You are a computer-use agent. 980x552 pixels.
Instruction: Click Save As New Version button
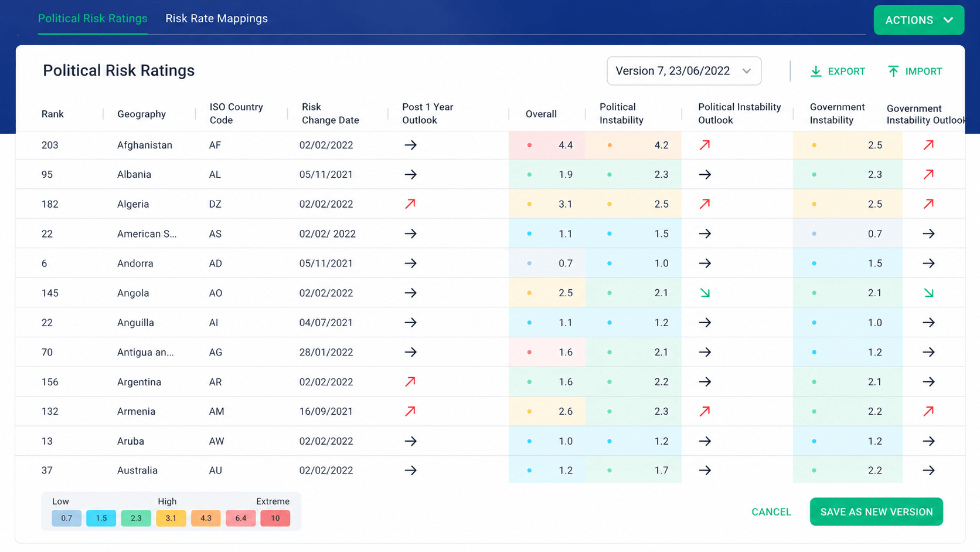876,512
